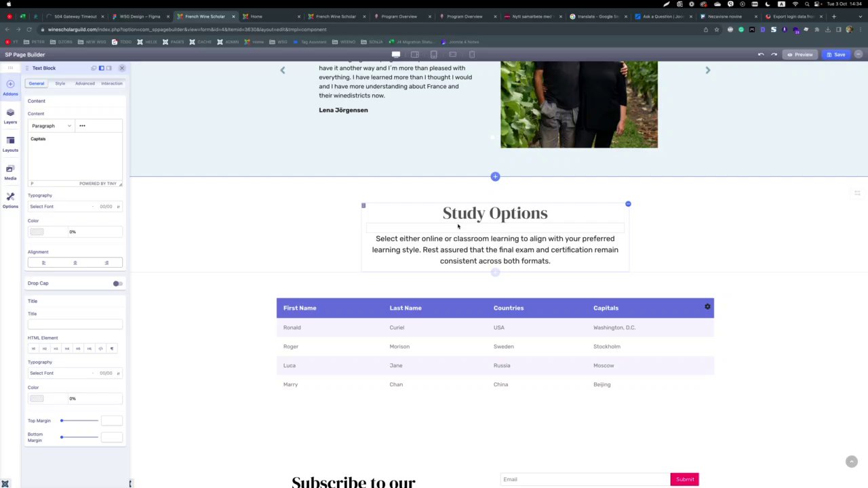The height and width of the screenshot is (488, 868).
Task: Click the Preview button
Action: point(800,54)
